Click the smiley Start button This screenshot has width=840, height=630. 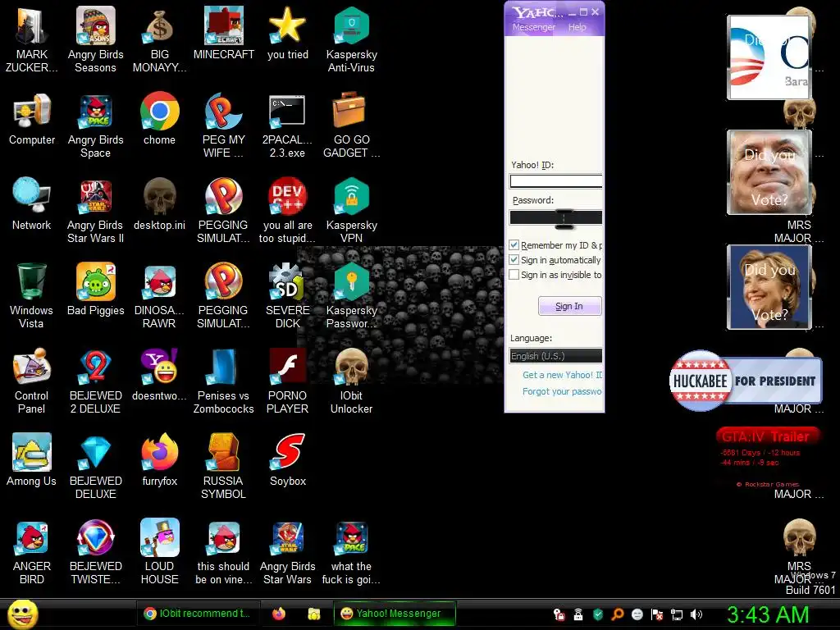(22, 614)
